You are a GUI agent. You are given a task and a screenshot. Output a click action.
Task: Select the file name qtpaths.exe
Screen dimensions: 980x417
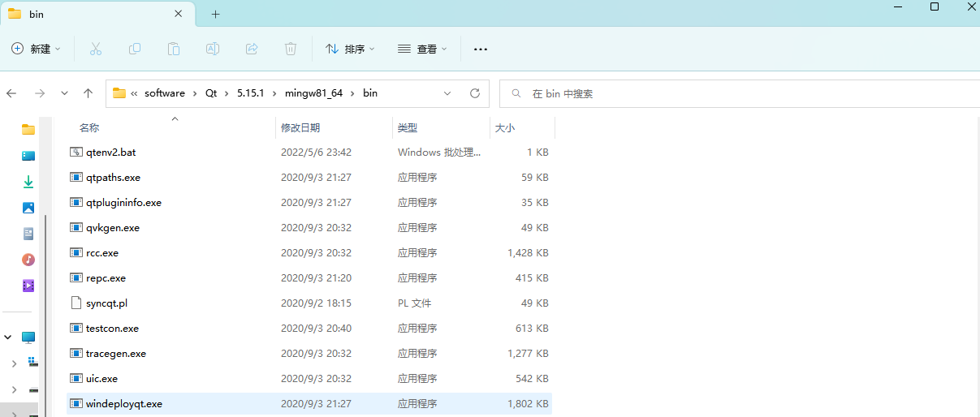[x=113, y=177]
